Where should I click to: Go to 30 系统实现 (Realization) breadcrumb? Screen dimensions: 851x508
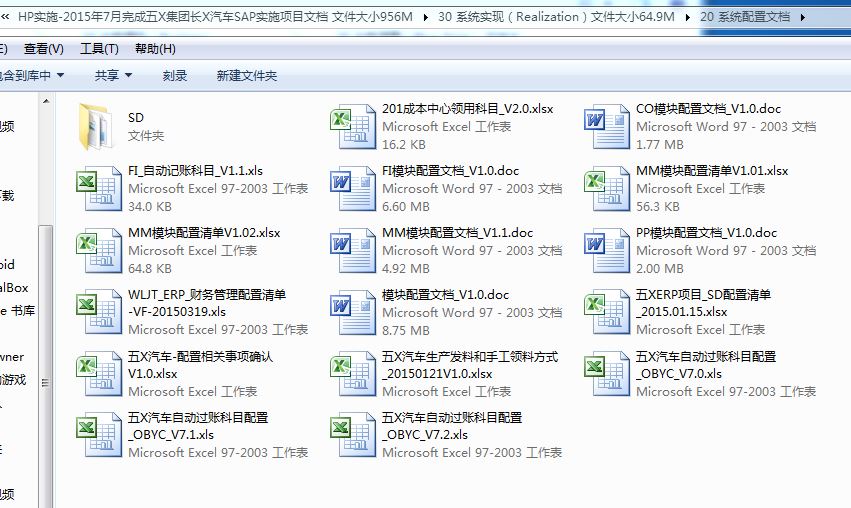pyautogui.click(x=556, y=17)
